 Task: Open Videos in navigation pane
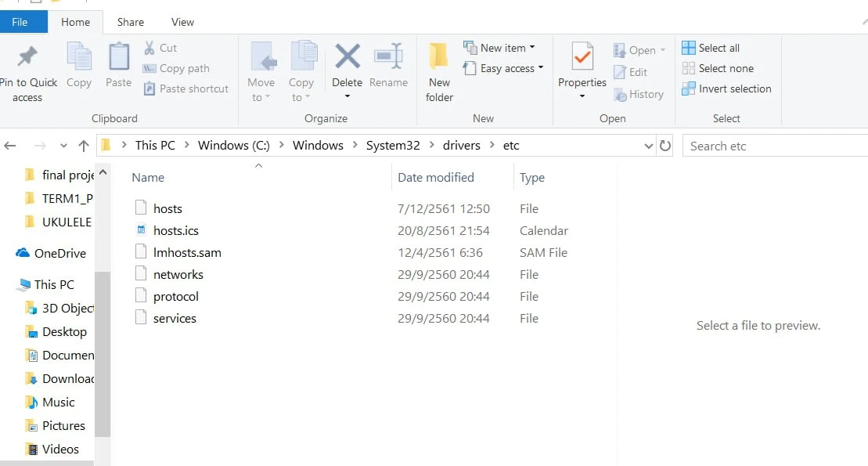tap(60, 450)
